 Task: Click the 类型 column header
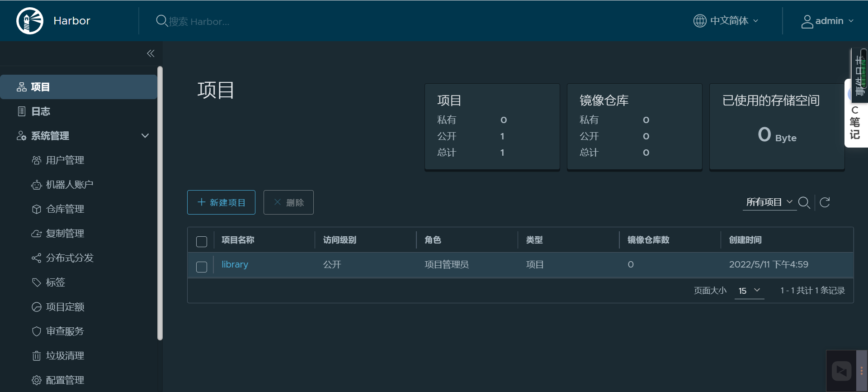click(x=534, y=240)
